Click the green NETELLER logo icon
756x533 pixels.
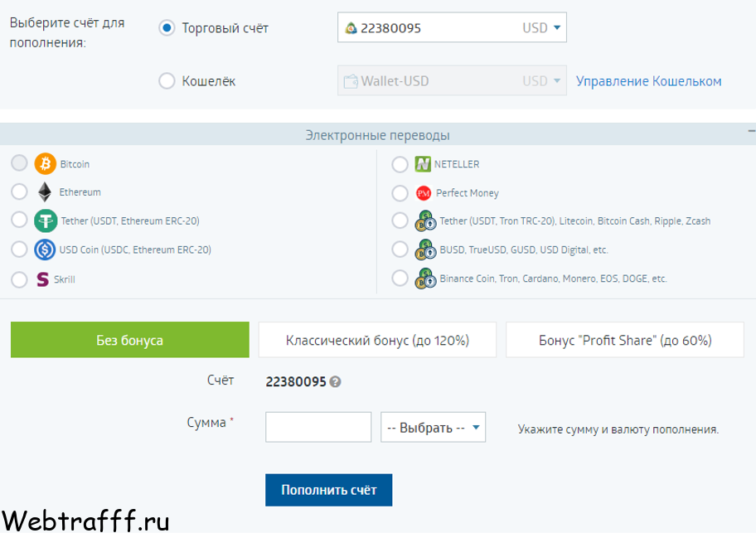click(423, 164)
